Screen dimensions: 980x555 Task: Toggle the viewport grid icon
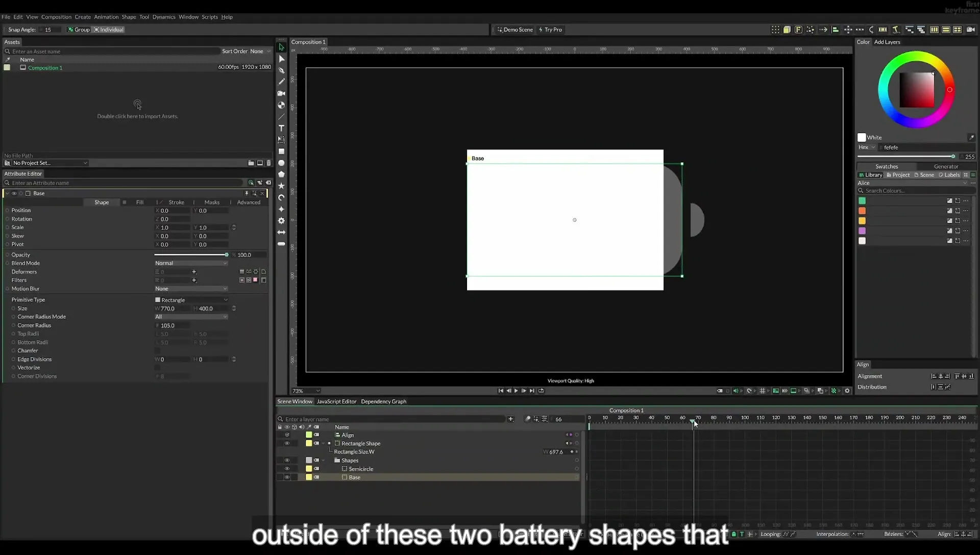tap(763, 391)
